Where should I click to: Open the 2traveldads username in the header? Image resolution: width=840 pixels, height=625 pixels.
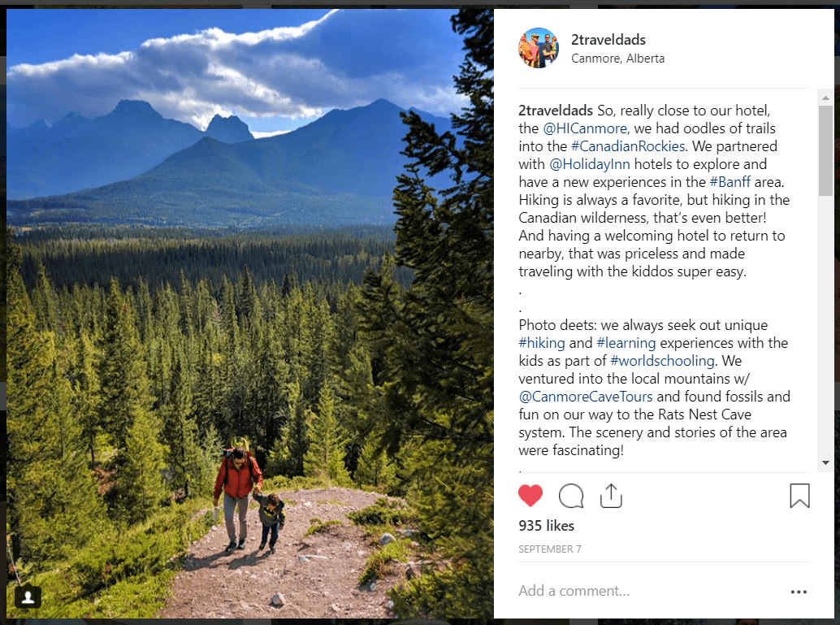[x=608, y=40]
